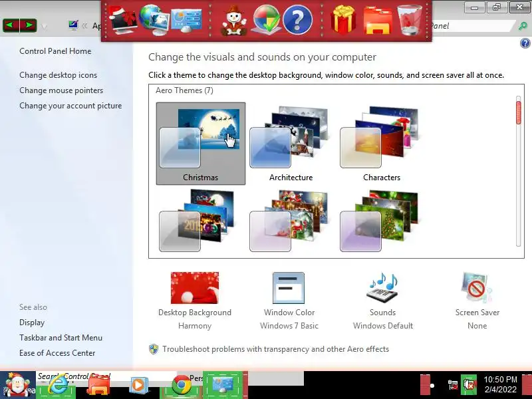This screenshot has width=532, height=399.
Task: Click the Harmony desktop background label
Action: point(195,326)
